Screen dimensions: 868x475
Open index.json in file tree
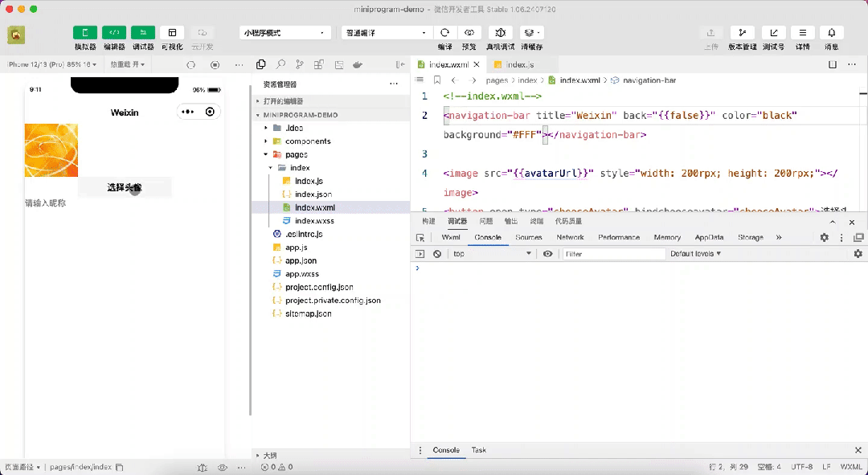[330, 195]
